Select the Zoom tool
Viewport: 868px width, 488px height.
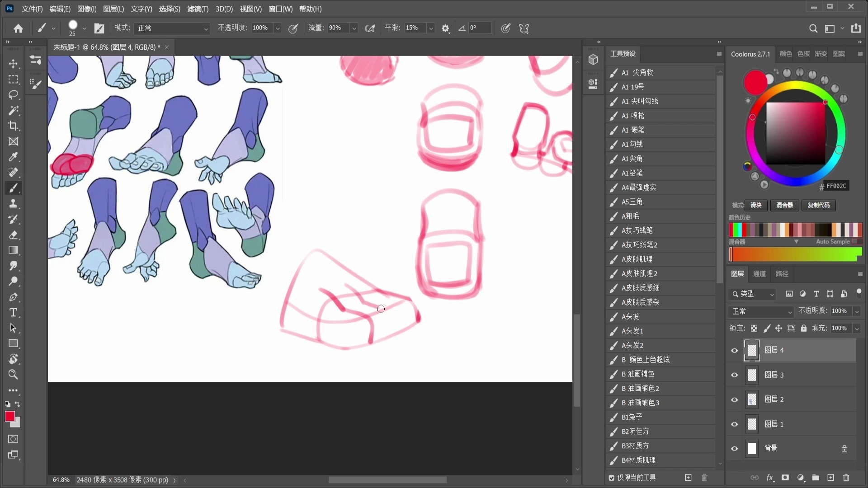(x=13, y=375)
